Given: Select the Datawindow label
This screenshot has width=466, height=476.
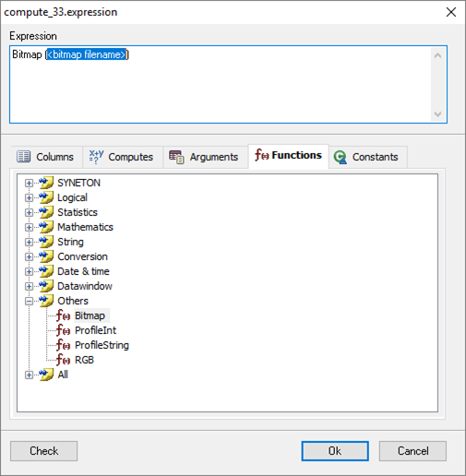Looking at the screenshot, I should tap(85, 286).
